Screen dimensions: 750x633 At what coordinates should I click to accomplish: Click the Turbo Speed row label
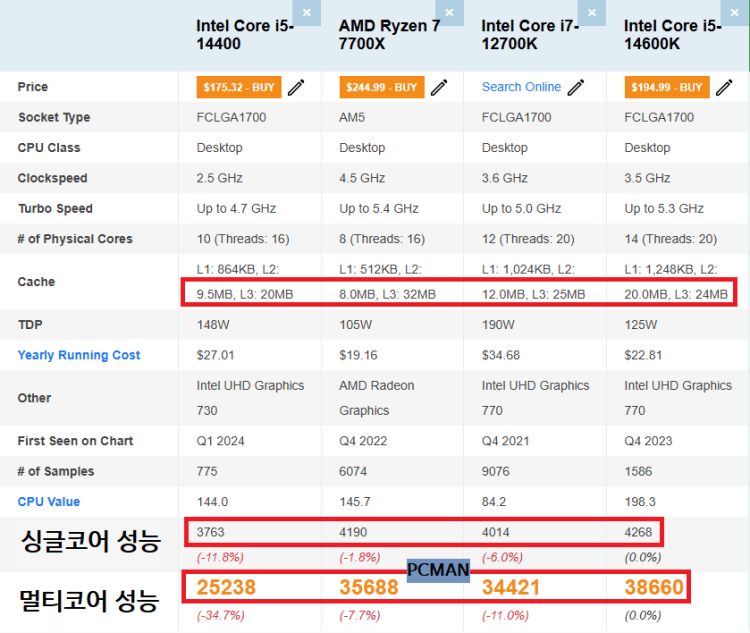click(x=55, y=209)
